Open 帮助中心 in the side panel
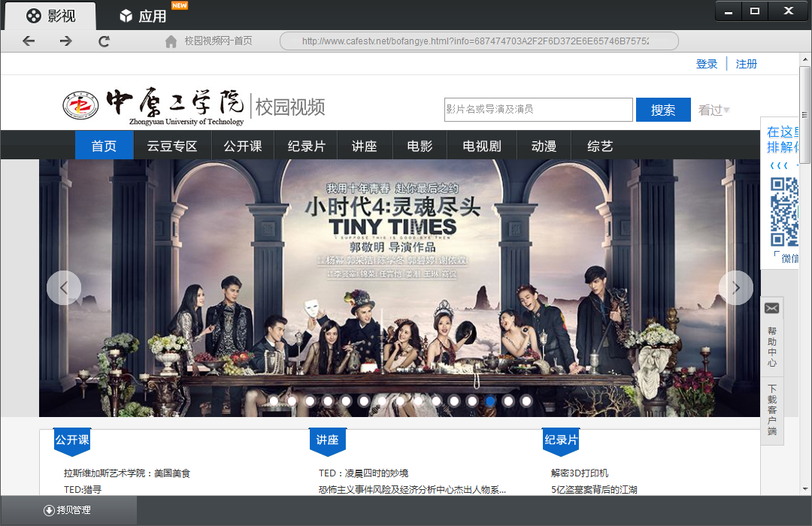 click(772, 346)
